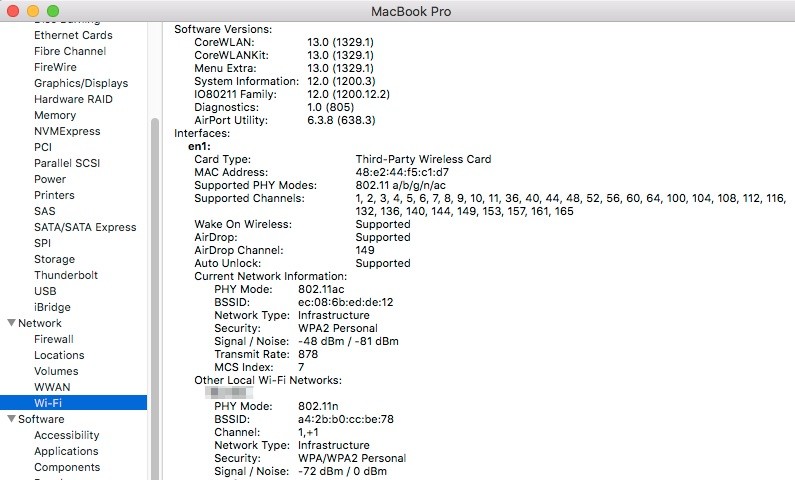
Task: Open Volumes under Network
Action: click(56, 371)
